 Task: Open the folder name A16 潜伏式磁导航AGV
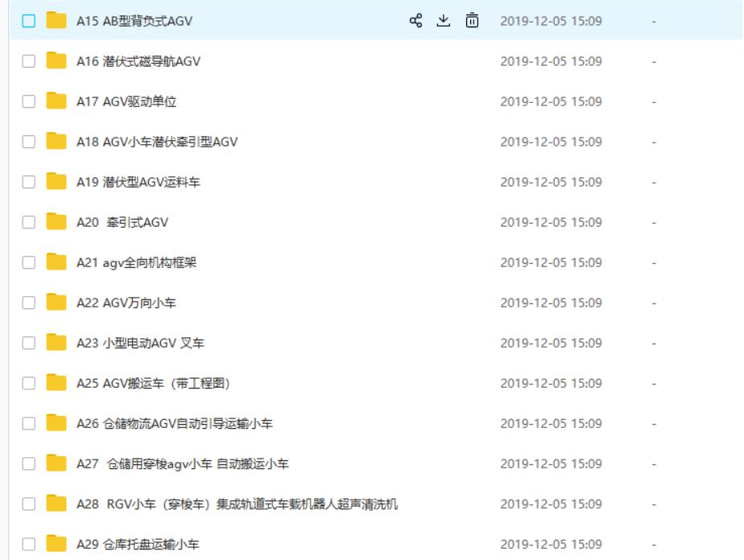tap(138, 61)
